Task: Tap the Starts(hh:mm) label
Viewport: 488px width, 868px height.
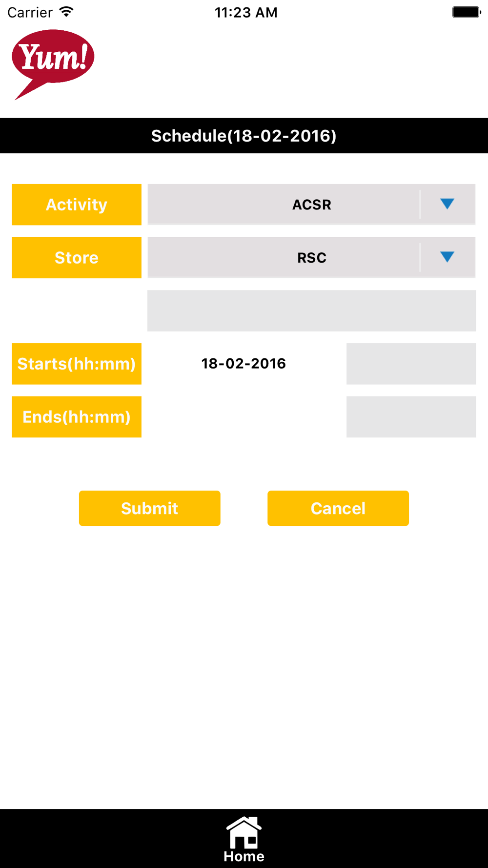Action: click(x=77, y=364)
